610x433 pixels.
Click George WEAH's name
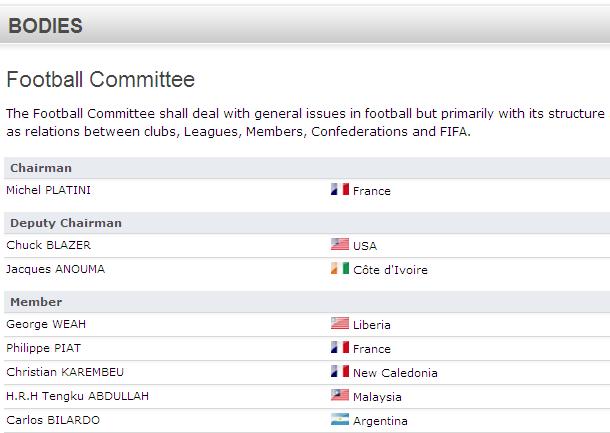click(x=46, y=324)
